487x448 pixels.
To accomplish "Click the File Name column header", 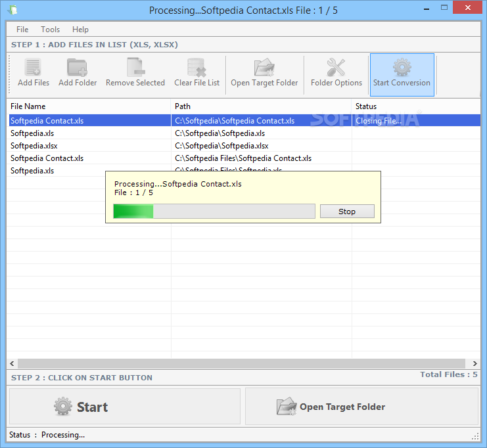I will pyautogui.click(x=89, y=106).
